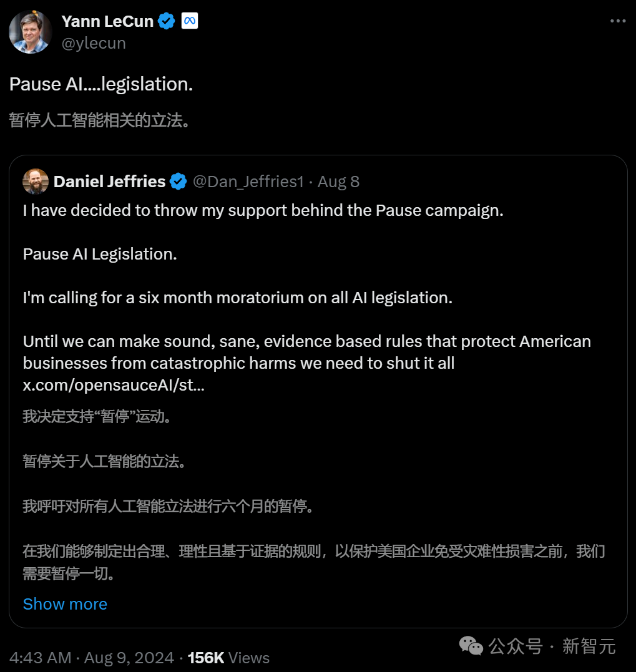Screen dimensions: 636x672
Task: Click the "Pause AI....legislation." tweet text
Action: tap(101, 84)
